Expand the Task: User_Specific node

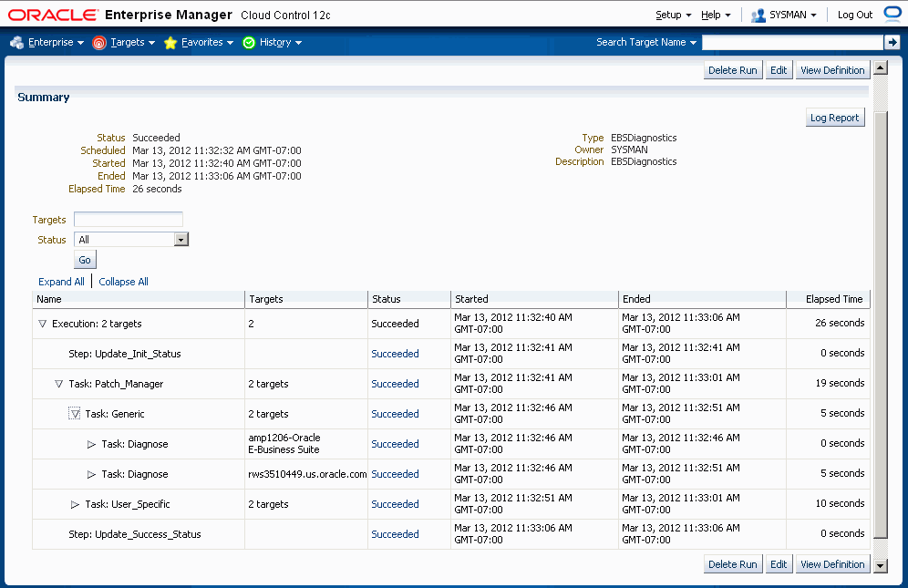pos(75,504)
